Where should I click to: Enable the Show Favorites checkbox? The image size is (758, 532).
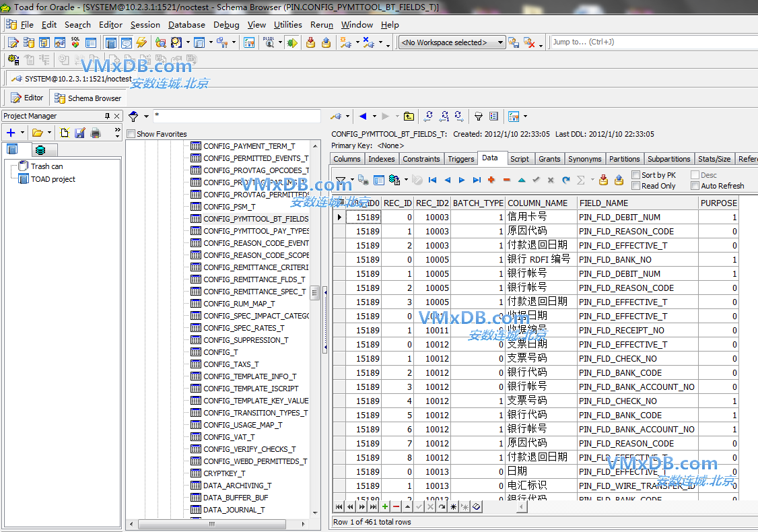131,134
